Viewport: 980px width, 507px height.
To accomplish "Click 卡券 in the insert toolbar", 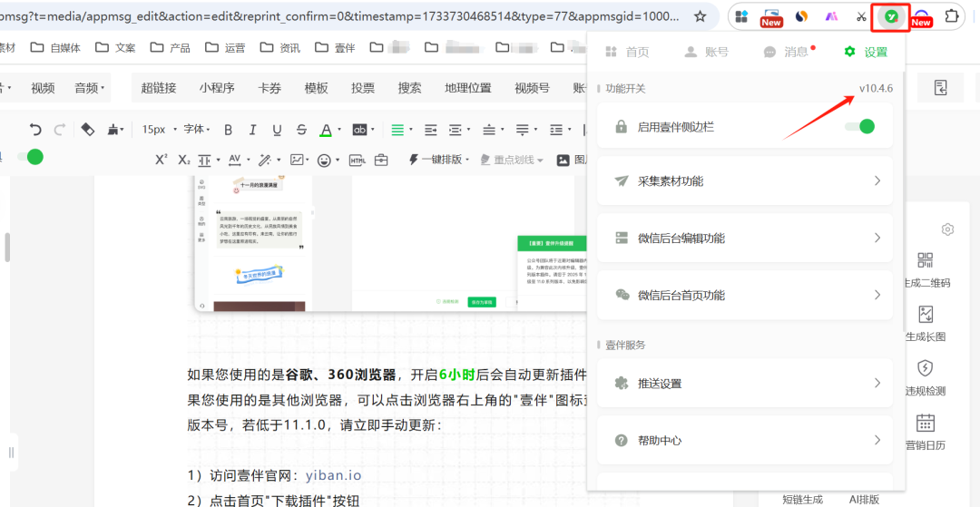I will pyautogui.click(x=269, y=88).
